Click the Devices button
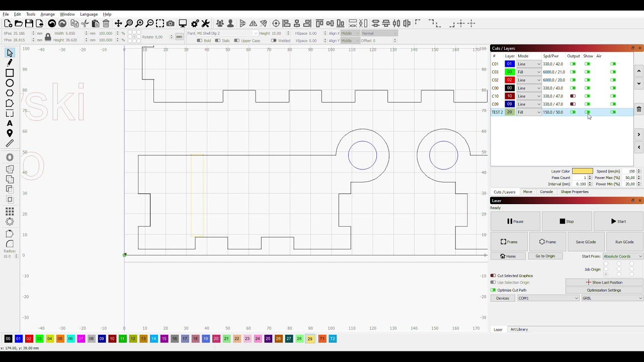The height and width of the screenshot is (362, 644). click(x=503, y=298)
